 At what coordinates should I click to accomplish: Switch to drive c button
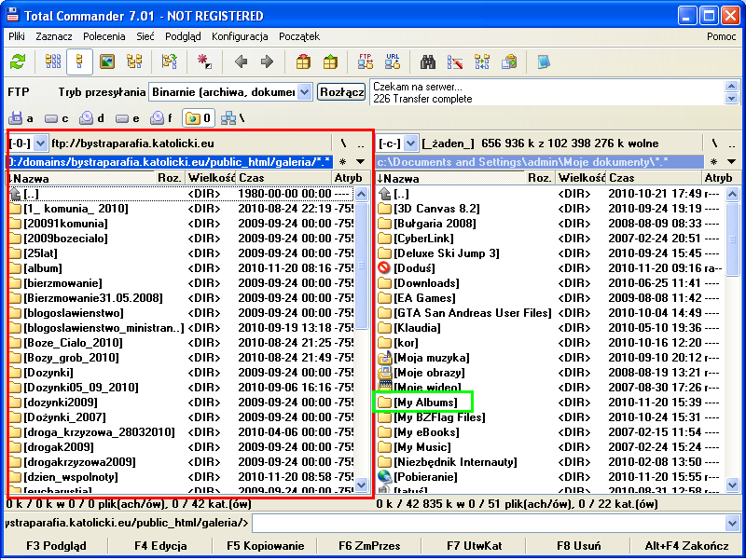[x=56, y=118]
